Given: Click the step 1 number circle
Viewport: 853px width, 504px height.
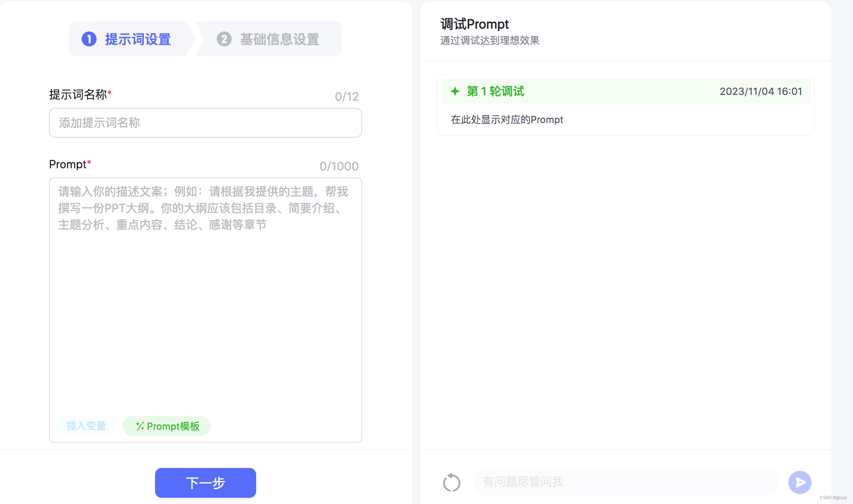Looking at the screenshot, I should [89, 39].
